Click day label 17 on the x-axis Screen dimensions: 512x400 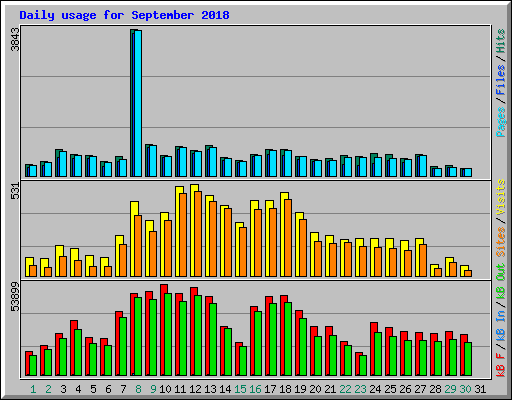point(270,389)
